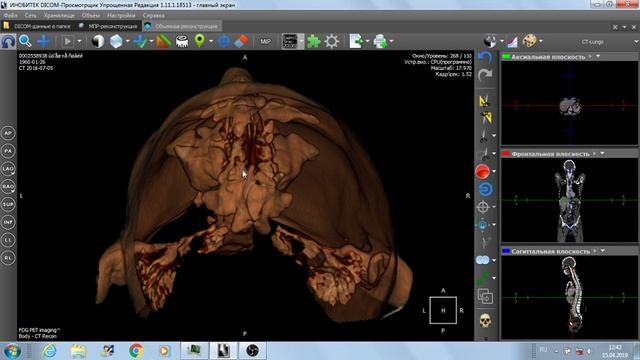Select the orange-green ruler measurement tool

(x=163, y=41)
